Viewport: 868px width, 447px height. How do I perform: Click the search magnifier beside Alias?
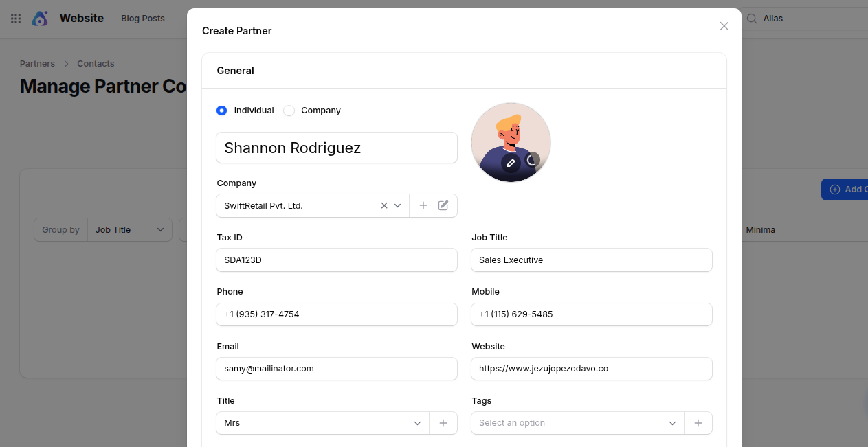(x=752, y=19)
